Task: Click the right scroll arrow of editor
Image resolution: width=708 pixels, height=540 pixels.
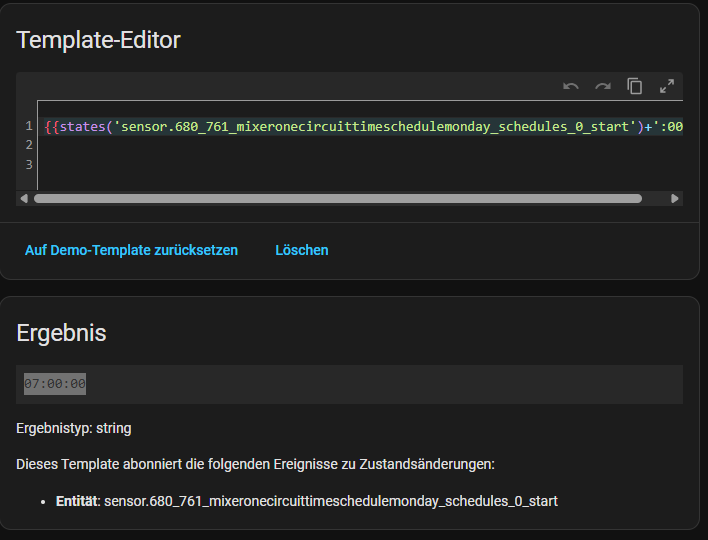Action: pos(675,199)
